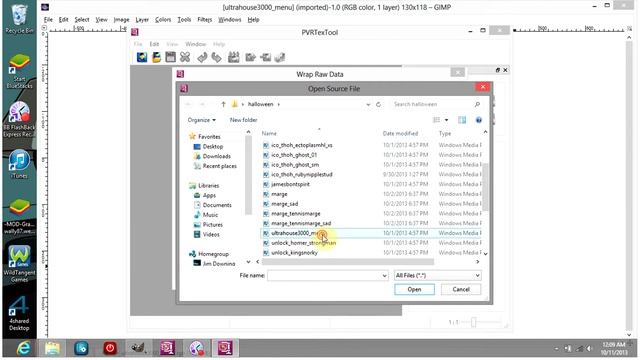
Task: Click in the Search halloween field
Action: point(432,104)
